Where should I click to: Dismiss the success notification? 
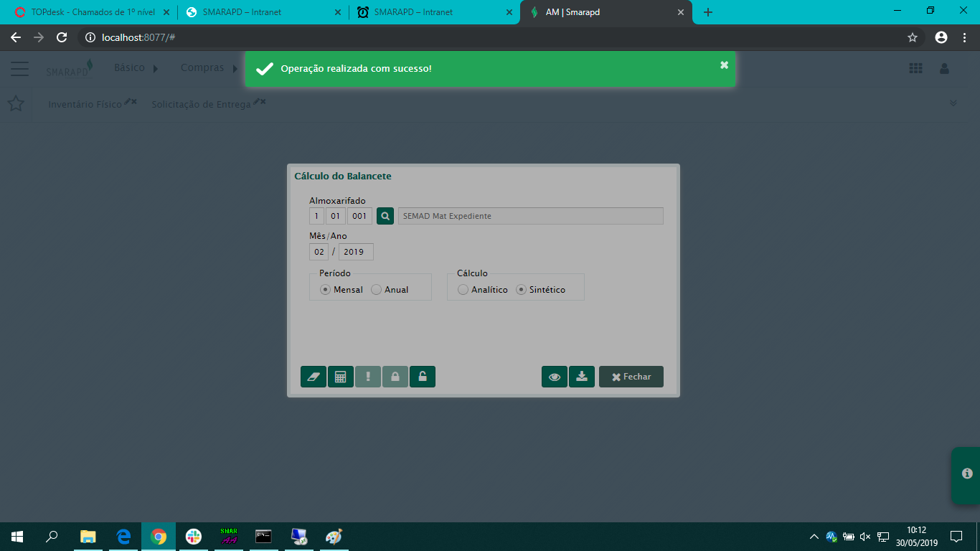tap(724, 65)
